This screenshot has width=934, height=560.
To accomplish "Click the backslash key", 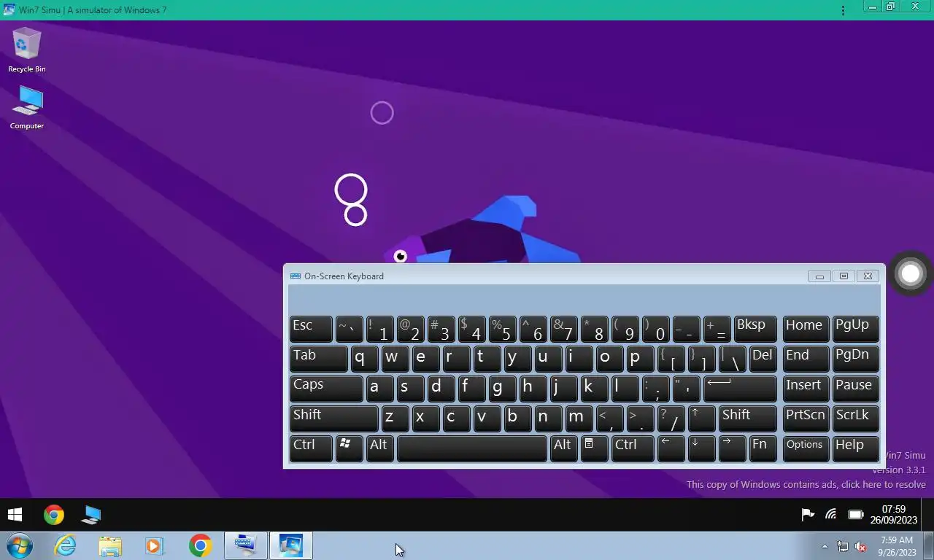I will 732,359.
